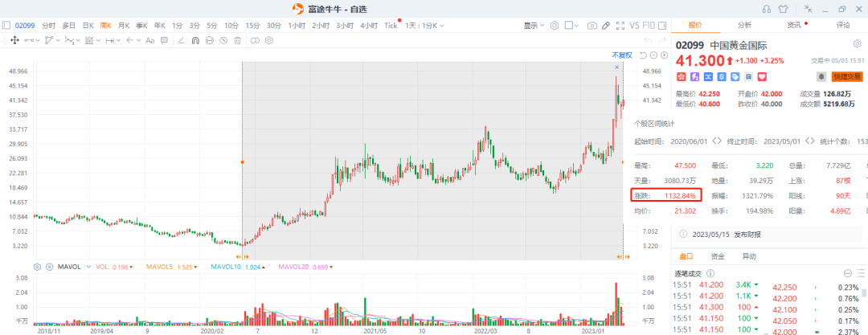Switch to 月K monthly chart
The image size is (868, 335).
pos(124,26)
